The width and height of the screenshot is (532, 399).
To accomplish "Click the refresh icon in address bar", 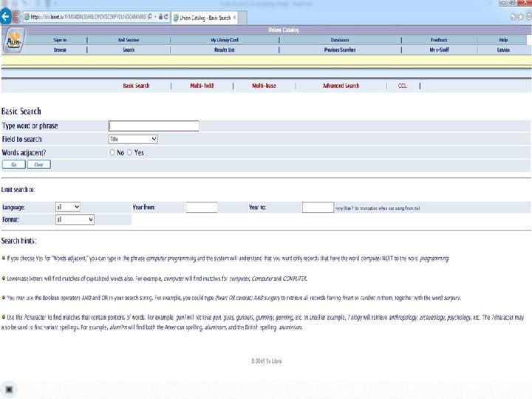I will point(166,16).
